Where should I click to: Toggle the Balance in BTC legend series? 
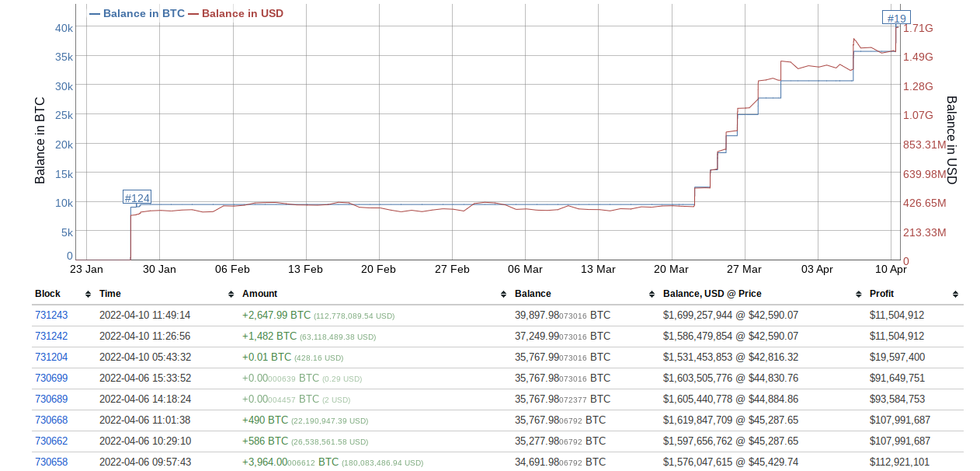click(137, 13)
